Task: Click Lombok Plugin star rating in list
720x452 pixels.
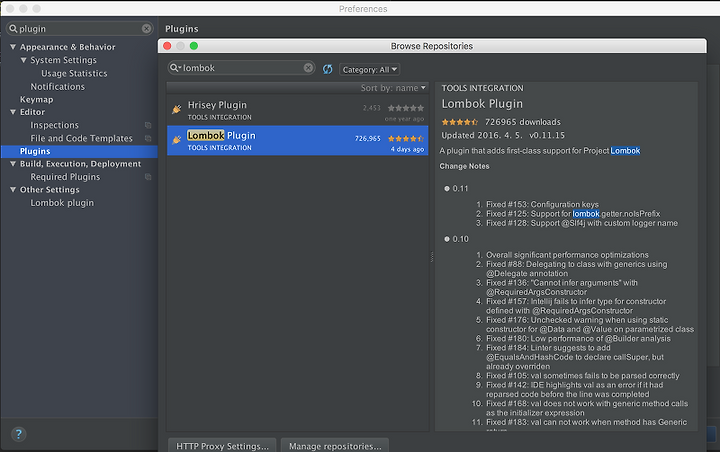Action: tap(406, 138)
